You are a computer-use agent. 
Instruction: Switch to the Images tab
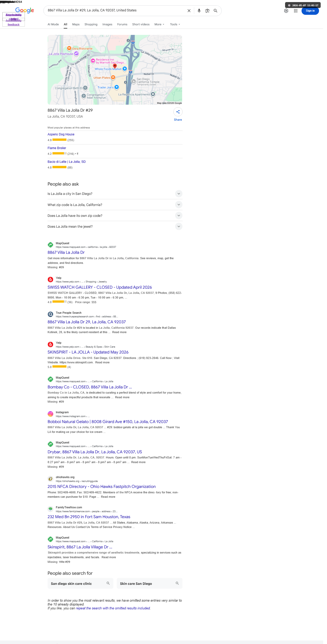coord(107,24)
